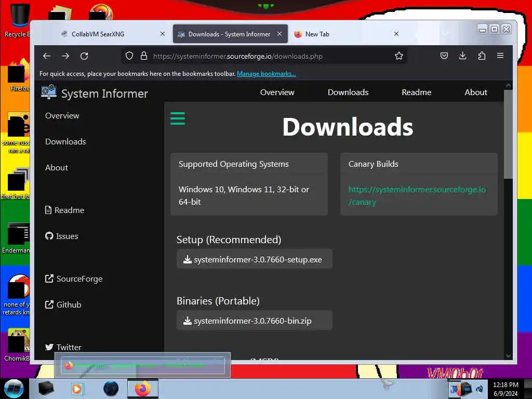Open the dark globe taskbar icon
This screenshot has height=399, width=532.
pyautogui.click(x=111, y=389)
